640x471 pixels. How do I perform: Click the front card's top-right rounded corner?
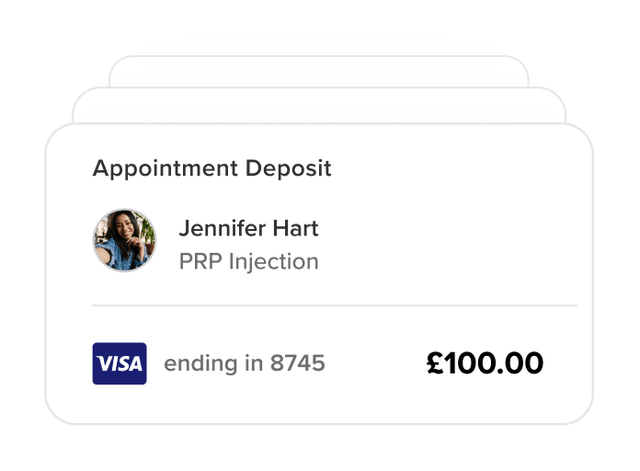[579, 138]
